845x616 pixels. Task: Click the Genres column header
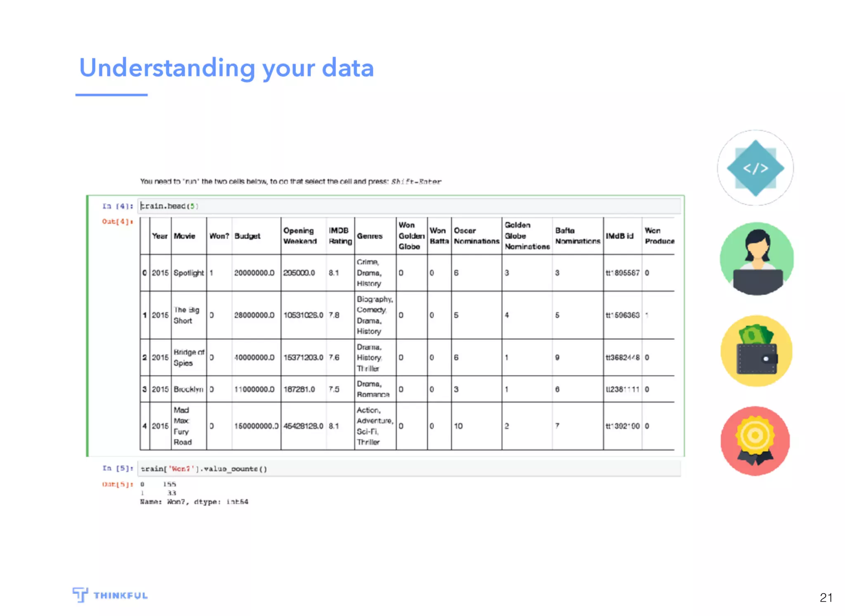(370, 236)
